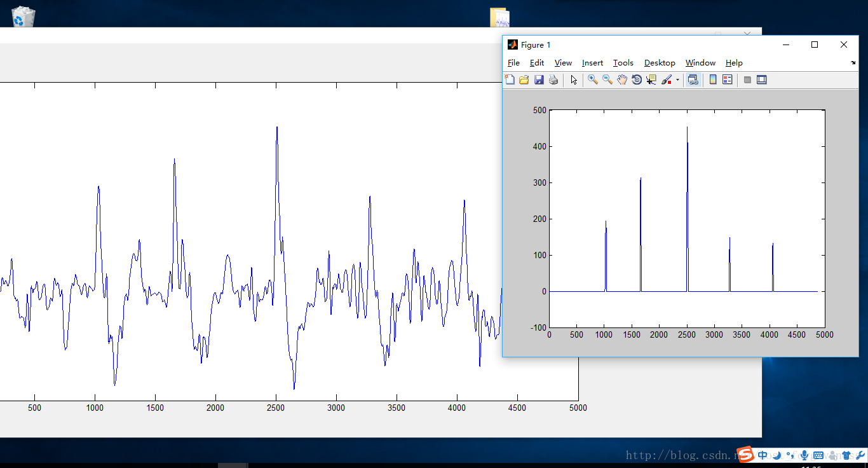
Task: Open the soft keyboard from IME bar
Action: point(818,455)
